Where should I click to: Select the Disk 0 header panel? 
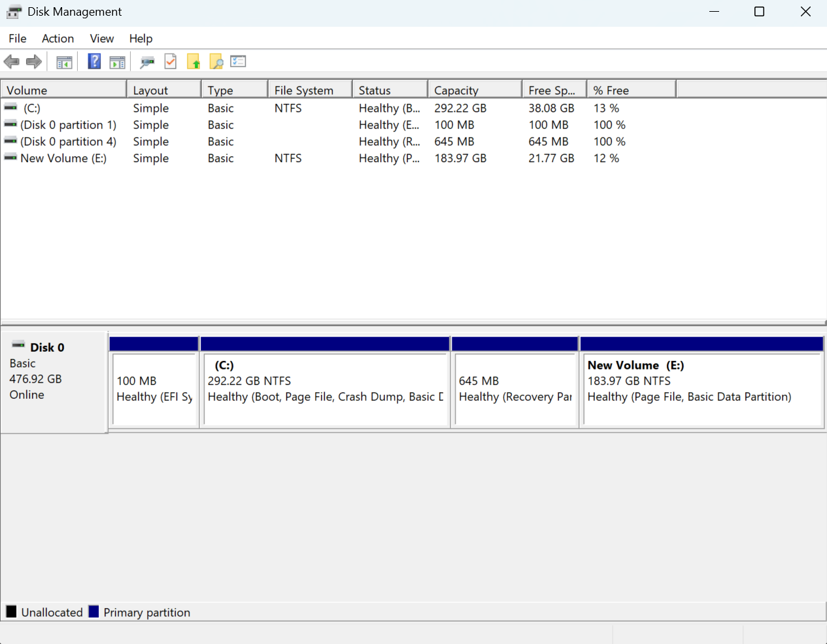(x=54, y=382)
